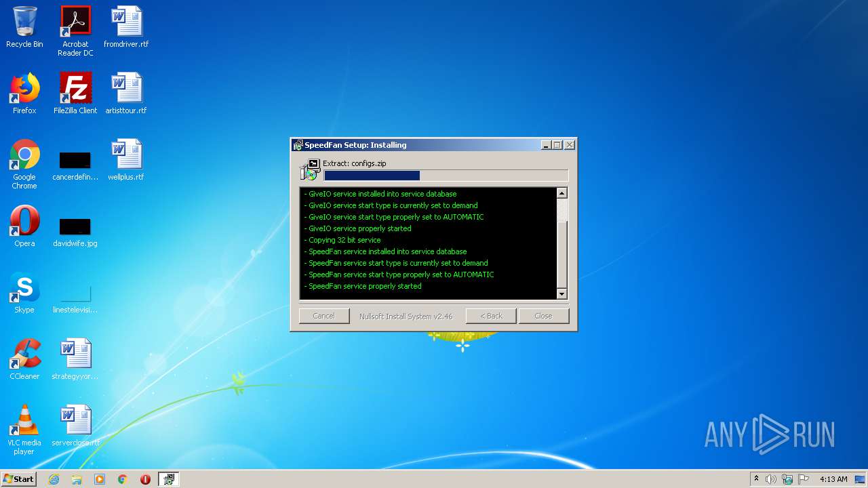
Task: Launch Windows Media Player from the taskbar
Action: (100, 479)
